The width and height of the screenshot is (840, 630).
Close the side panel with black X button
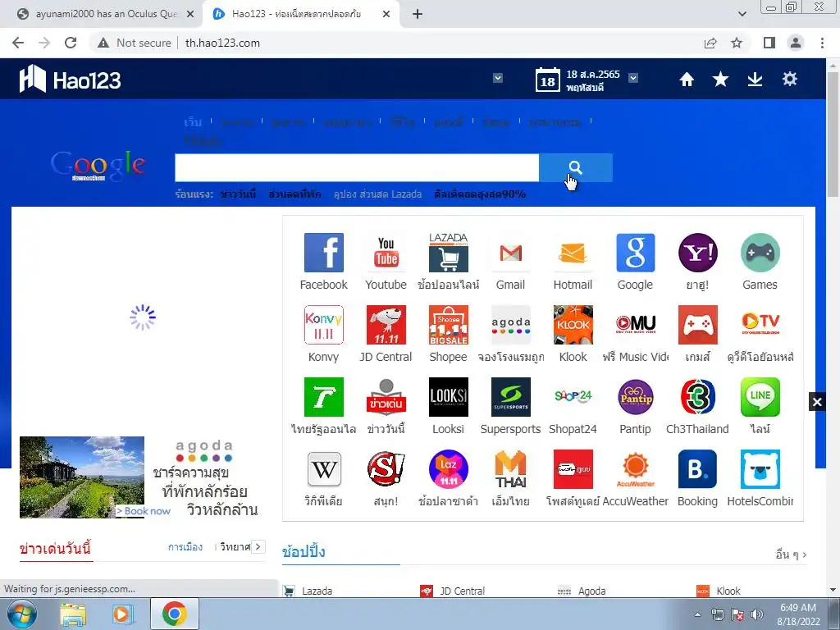(817, 402)
